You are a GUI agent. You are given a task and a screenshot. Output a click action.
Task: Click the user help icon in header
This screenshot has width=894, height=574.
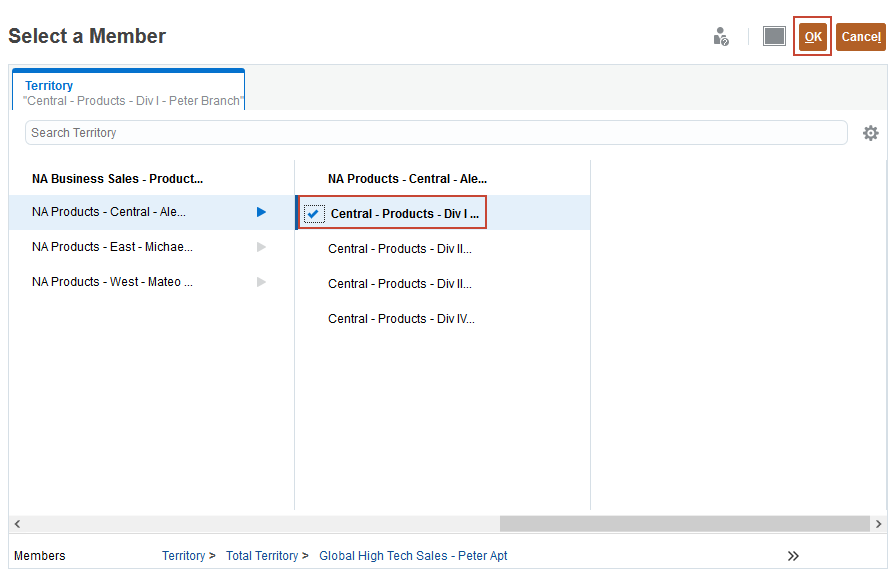click(721, 37)
